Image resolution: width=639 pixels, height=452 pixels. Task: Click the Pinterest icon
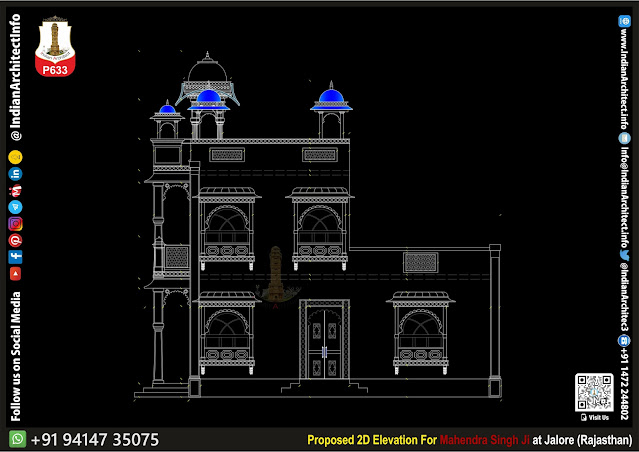16,240
